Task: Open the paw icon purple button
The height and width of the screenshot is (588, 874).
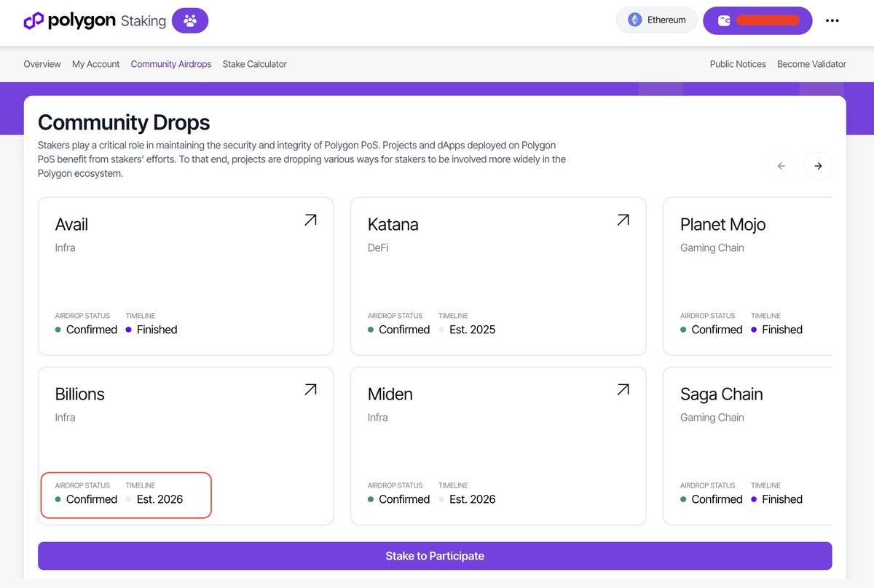Action: click(x=190, y=20)
